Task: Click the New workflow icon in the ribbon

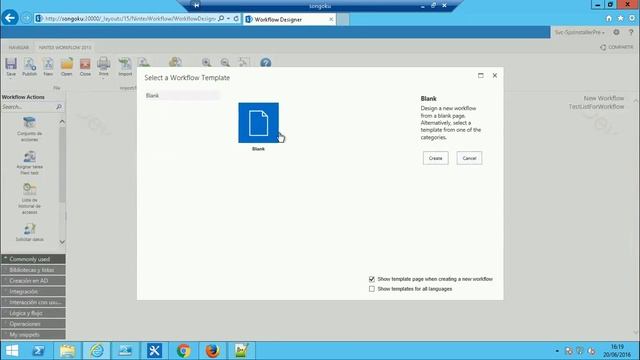Action: 48,64
